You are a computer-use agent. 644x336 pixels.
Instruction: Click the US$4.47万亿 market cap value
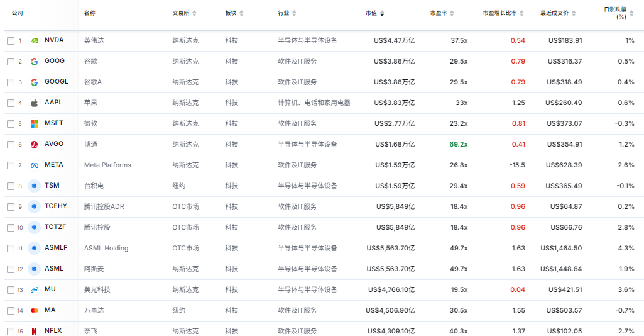[x=395, y=41]
